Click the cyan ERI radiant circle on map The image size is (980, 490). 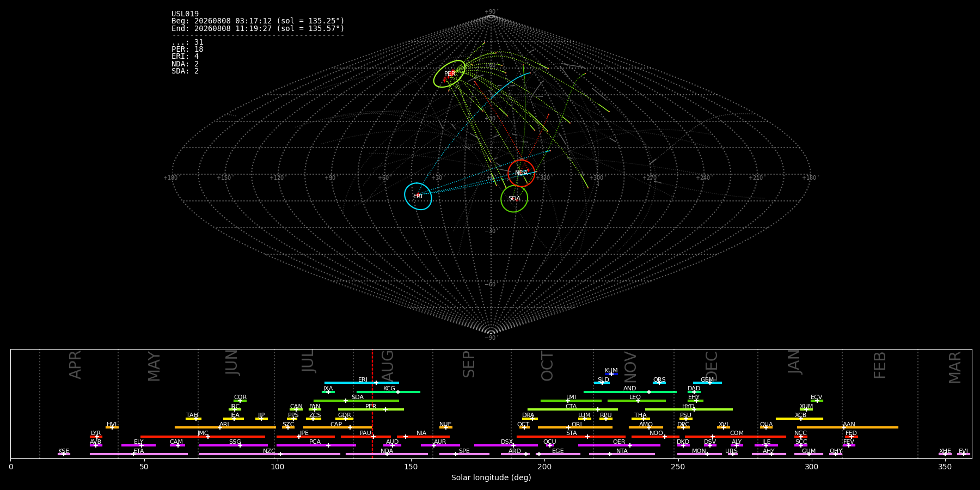point(418,196)
